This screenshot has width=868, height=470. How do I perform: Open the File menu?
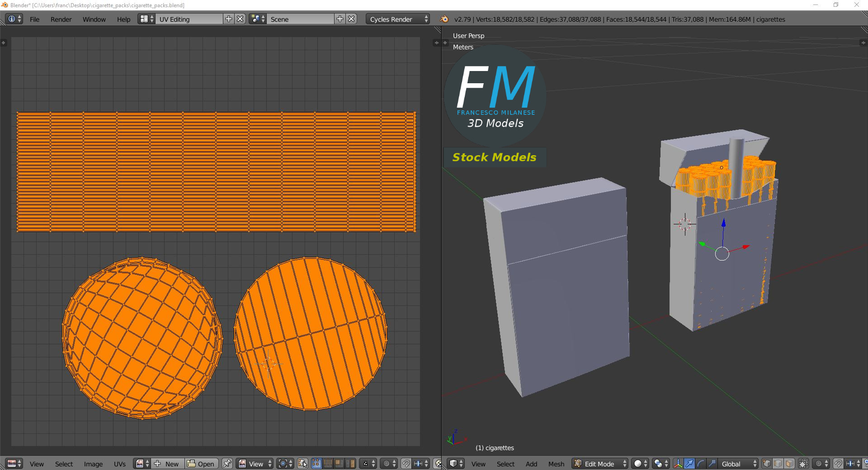[x=34, y=19]
